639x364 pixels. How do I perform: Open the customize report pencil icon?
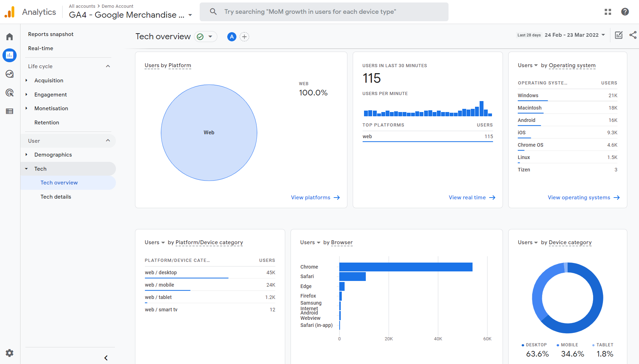(619, 35)
